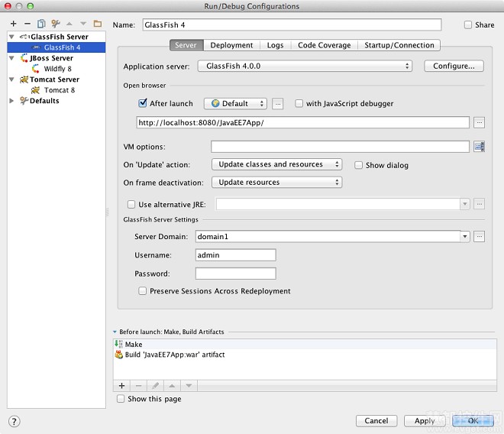
Task: Focus the Password field
Action: (x=235, y=274)
